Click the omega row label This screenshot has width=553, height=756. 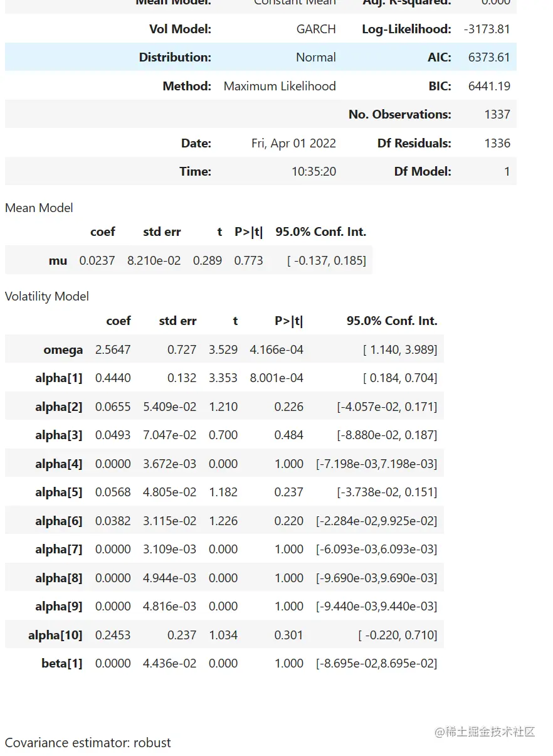(63, 349)
